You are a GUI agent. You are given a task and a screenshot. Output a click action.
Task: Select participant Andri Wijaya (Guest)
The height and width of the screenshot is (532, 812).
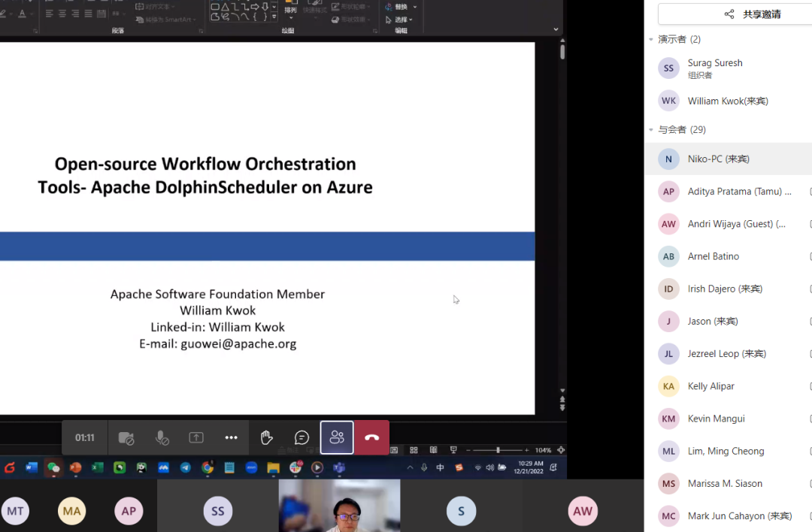click(728, 224)
